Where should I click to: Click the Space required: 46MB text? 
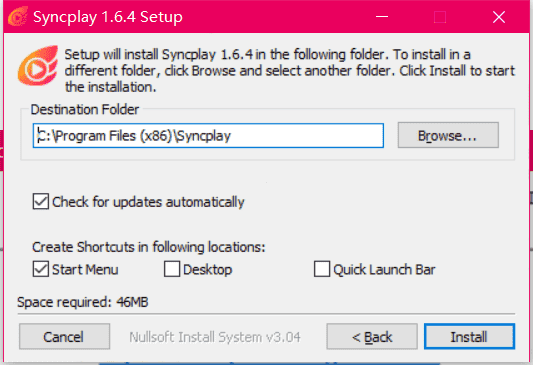point(83,302)
